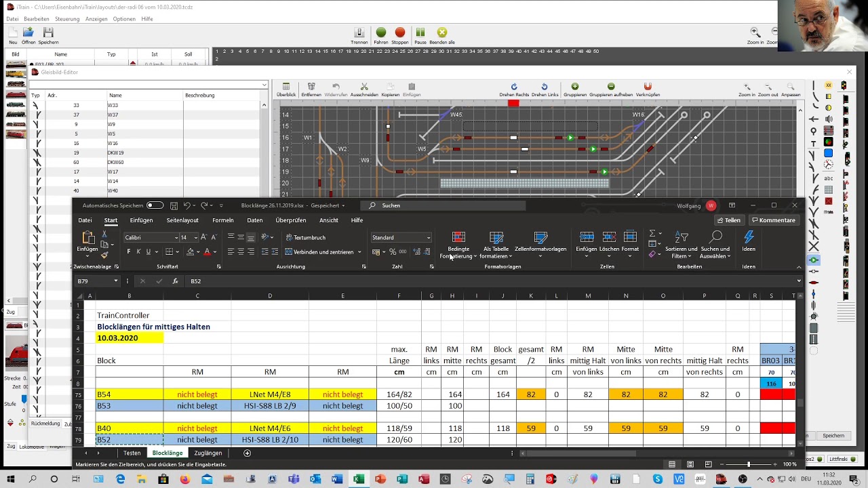Open the number format dropdown showing Standard

[428, 237]
